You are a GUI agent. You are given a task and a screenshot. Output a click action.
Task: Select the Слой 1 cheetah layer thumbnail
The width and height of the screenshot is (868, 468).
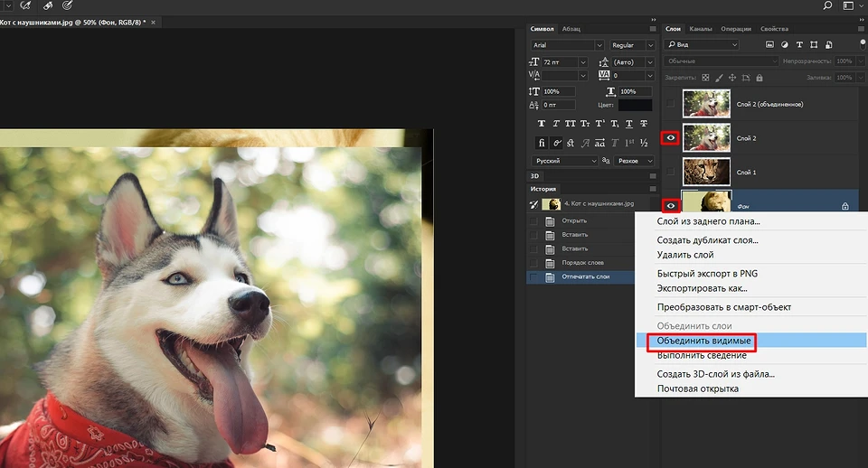click(706, 172)
